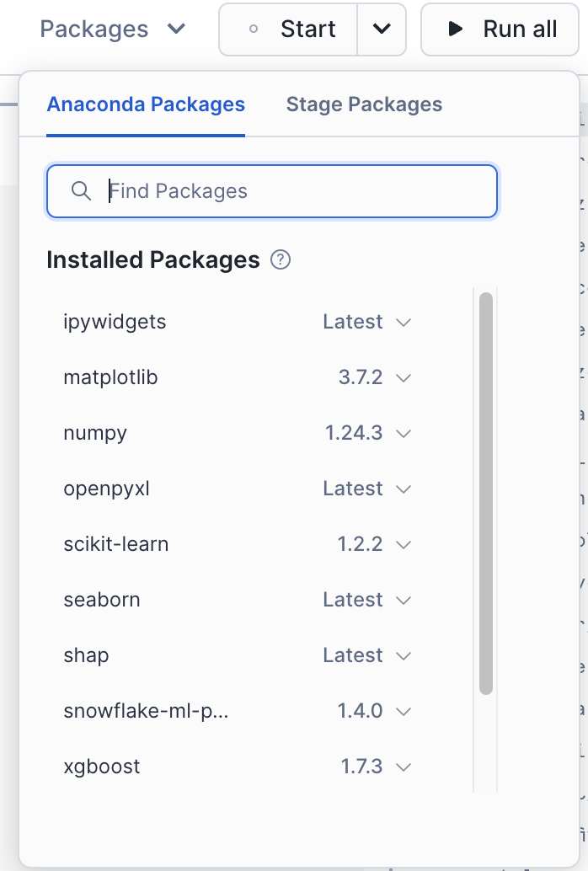Open the xgboost 1.7.3 version dropdown

(403, 767)
